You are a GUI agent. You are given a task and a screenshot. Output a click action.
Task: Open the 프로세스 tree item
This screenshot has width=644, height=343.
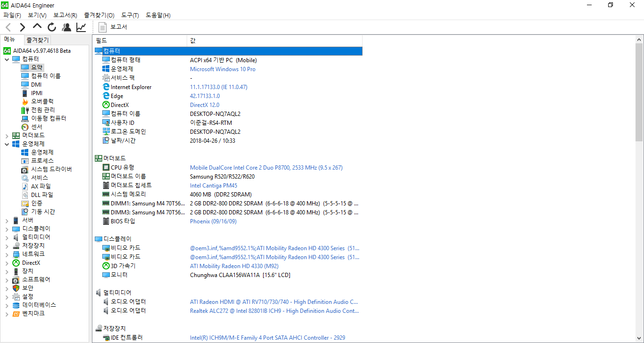click(37, 161)
